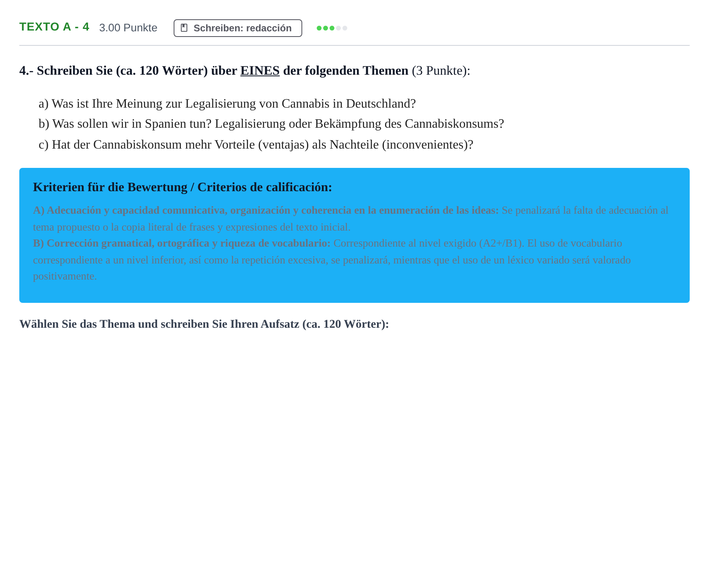Click criterion B) Corrección gramatical
This screenshot has height=588, width=709.
tap(332, 259)
